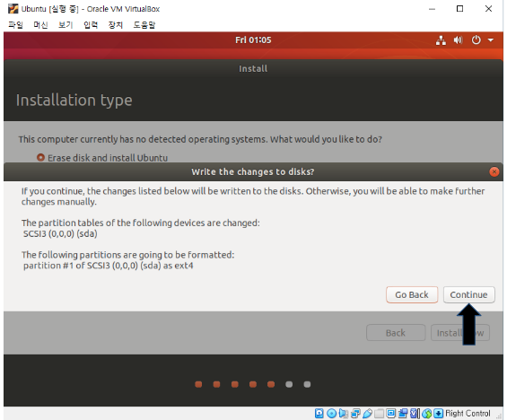Click the optical disc status icon

(331, 413)
